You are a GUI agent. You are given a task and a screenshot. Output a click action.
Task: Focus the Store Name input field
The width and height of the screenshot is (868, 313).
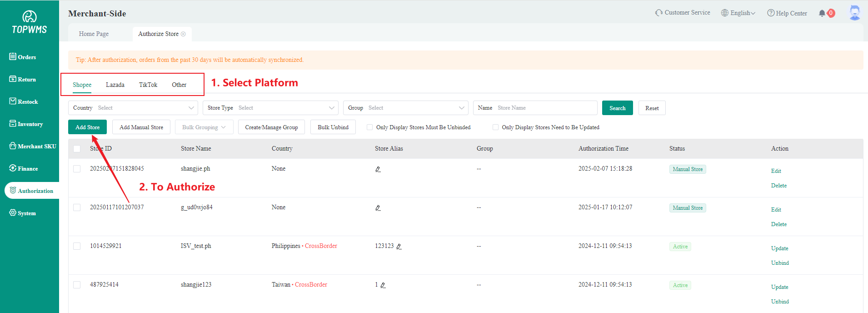pos(544,108)
